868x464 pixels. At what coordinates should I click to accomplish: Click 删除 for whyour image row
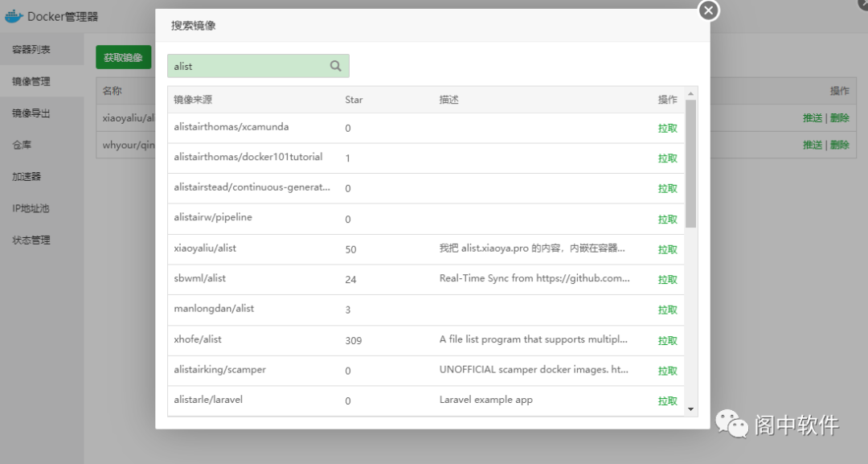pyautogui.click(x=839, y=145)
